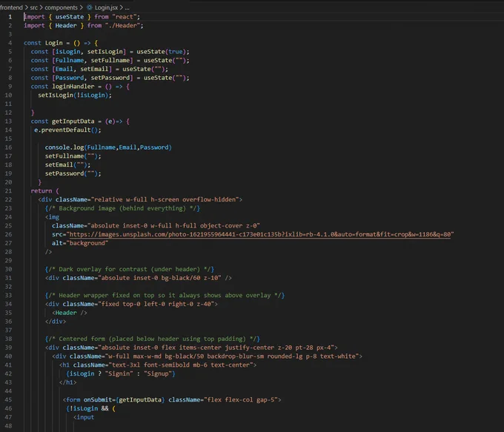Click the "Signup" string on line 42
Screen dimensions: 504x432
[x=158, y=373]
